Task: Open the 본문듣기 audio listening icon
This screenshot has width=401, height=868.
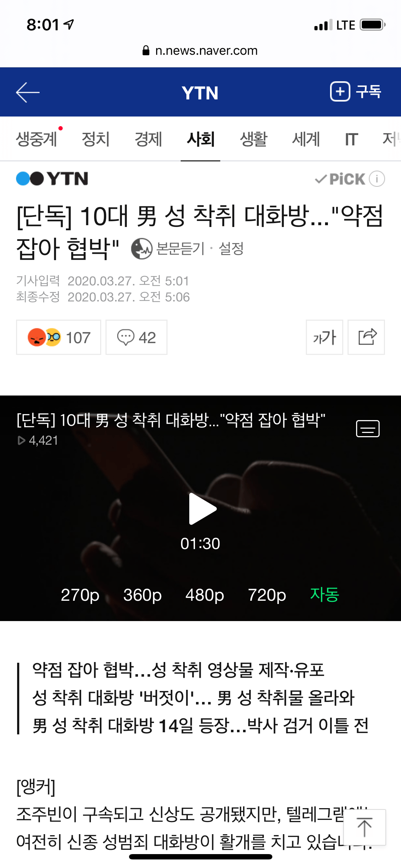Action: 142,249
